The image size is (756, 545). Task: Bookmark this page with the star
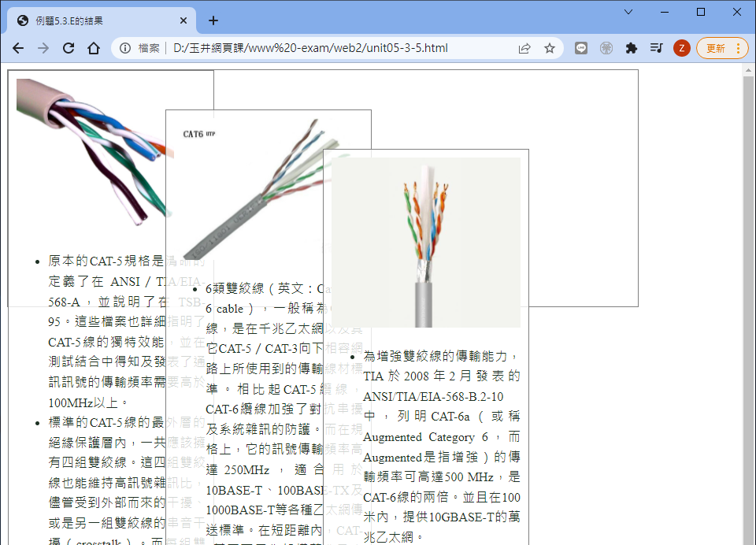pos(550,48)
